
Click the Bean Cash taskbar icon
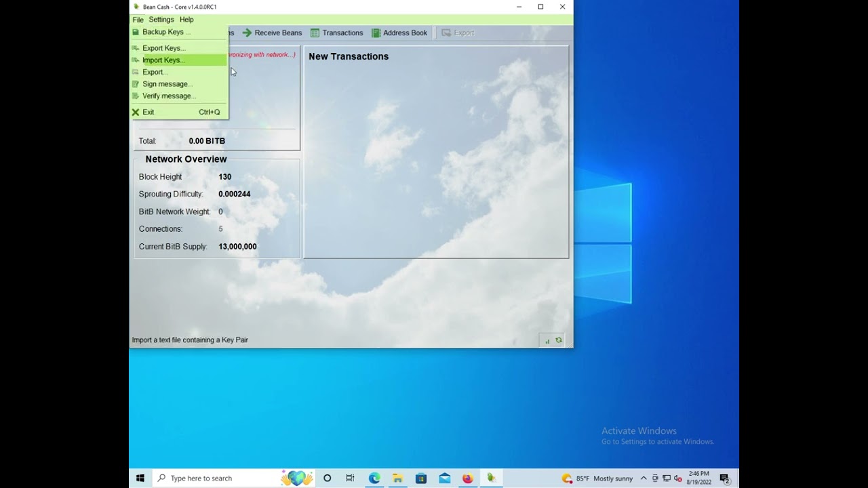[492, 479]
